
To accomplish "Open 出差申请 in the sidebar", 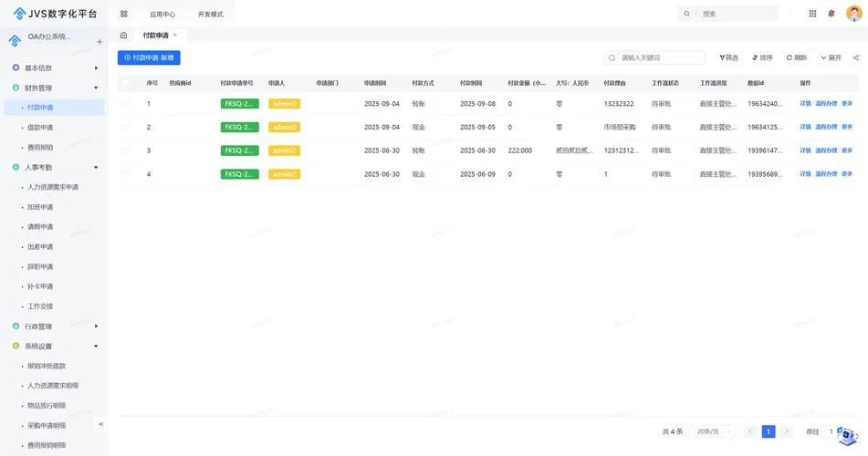I will 40,247.
